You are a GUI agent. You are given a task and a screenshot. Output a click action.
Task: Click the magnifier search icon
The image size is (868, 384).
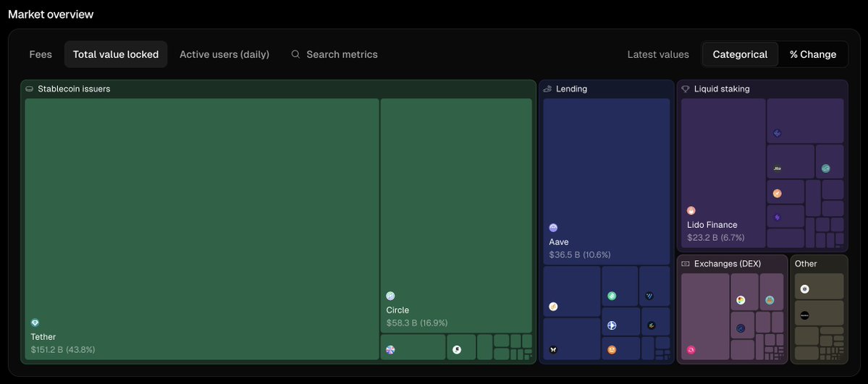coord(295,54)
